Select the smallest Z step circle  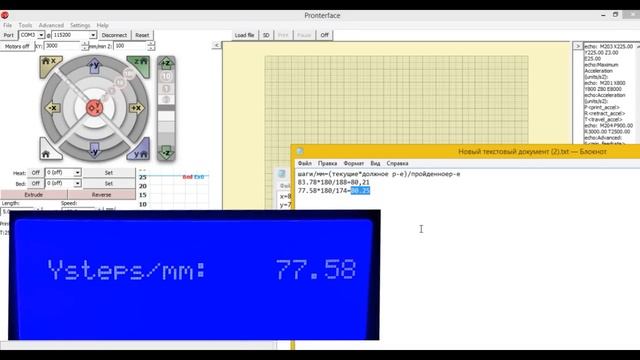point(166,99)
